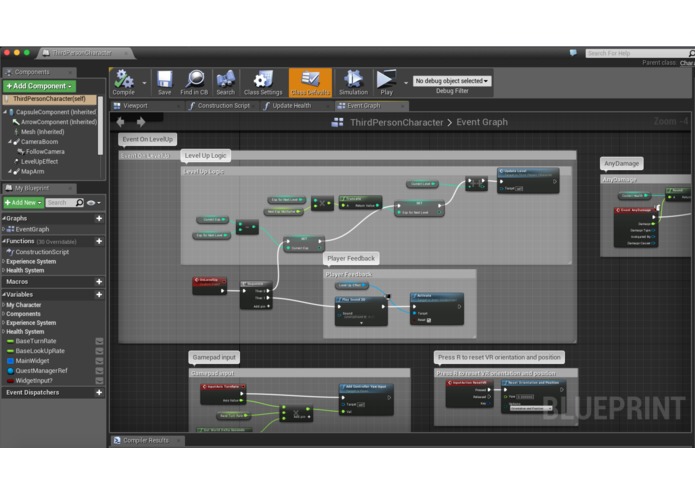Screen dimensions: 695x494
Task: Select the Player Feedback comment bubble
Action: click(351, 258)
